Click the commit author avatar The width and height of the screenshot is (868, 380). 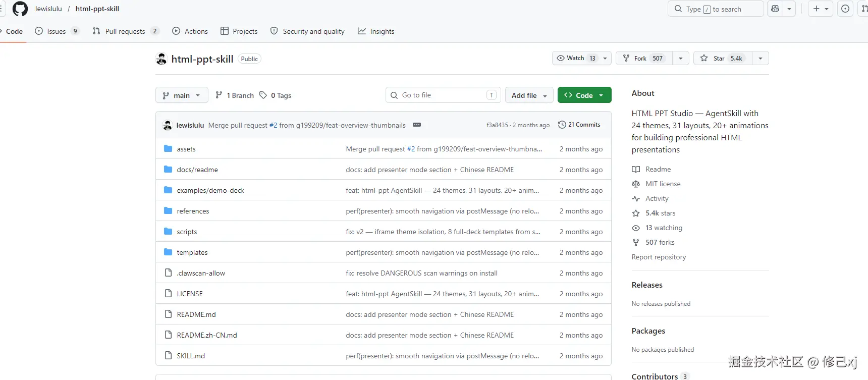[168, 125]
